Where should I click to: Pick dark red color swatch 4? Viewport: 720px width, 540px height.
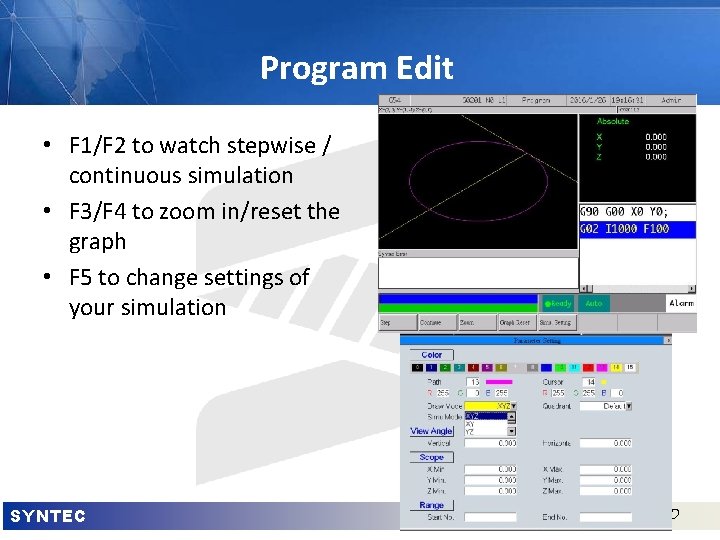click(473, 368)
